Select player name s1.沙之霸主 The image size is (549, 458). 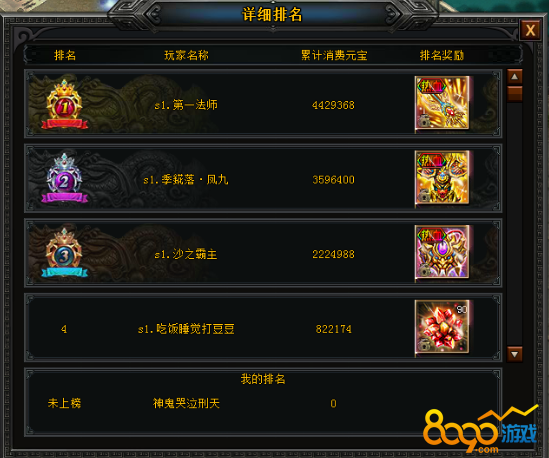186,254
